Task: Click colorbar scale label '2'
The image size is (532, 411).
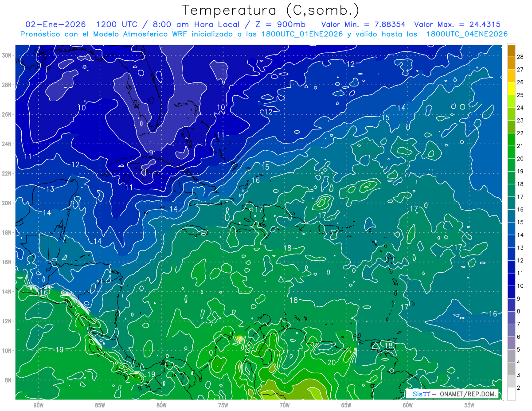Action: 519,388
